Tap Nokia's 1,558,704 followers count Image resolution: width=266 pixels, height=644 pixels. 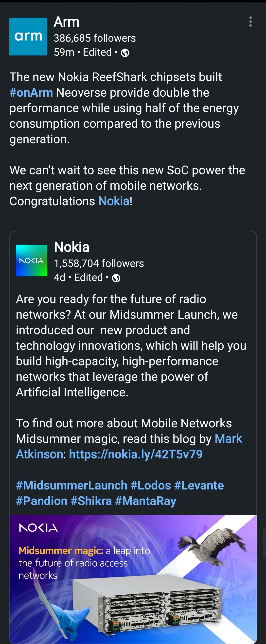[99, 263]
